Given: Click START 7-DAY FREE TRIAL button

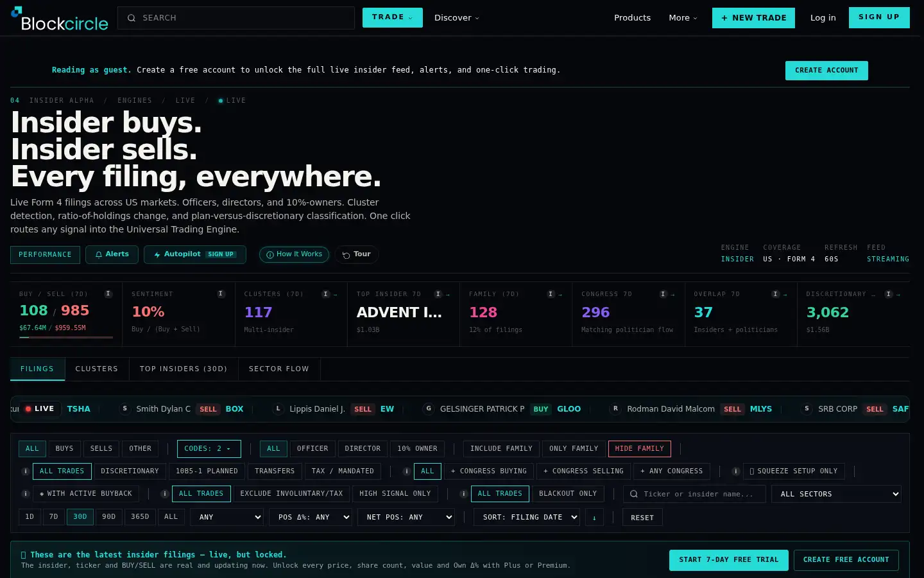Looking at the screenshot, I should pos(729,560).
